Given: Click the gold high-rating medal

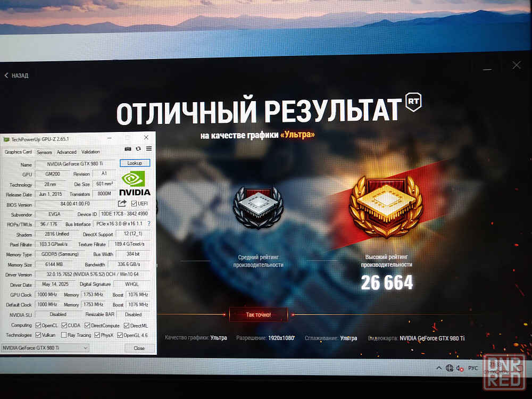Looking at the screenshot, I should (x=386, y=206).
